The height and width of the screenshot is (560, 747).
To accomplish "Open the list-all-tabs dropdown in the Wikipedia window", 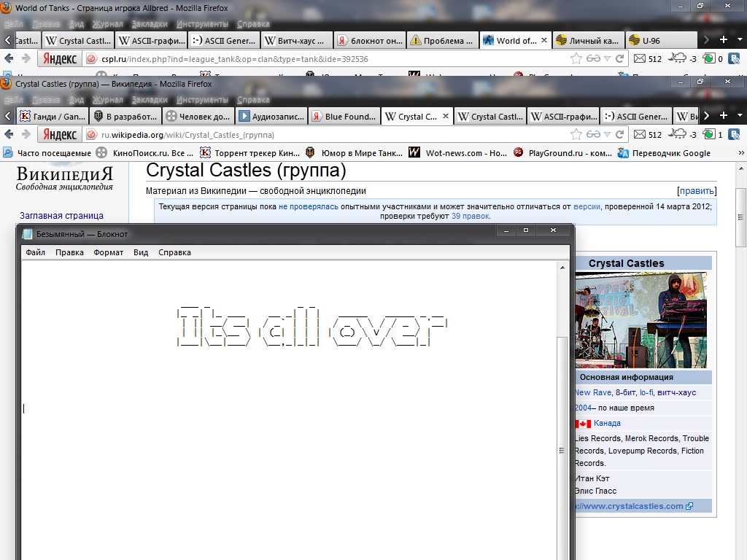I will tap(740, 116).
